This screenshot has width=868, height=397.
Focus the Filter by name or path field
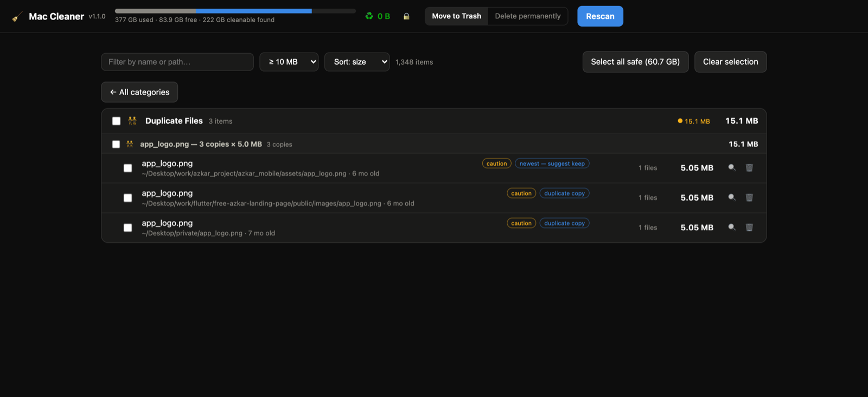(x=177, y=62)
